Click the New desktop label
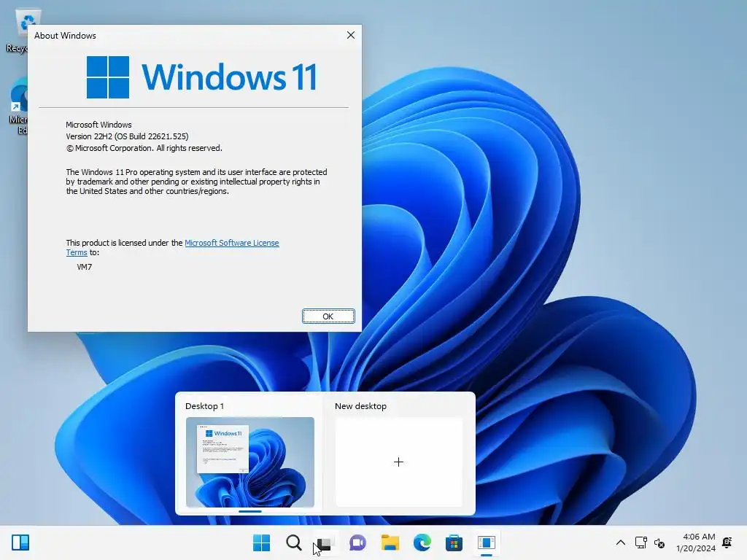747x560 pixels. pyautogui.click(x=360, y=406)
